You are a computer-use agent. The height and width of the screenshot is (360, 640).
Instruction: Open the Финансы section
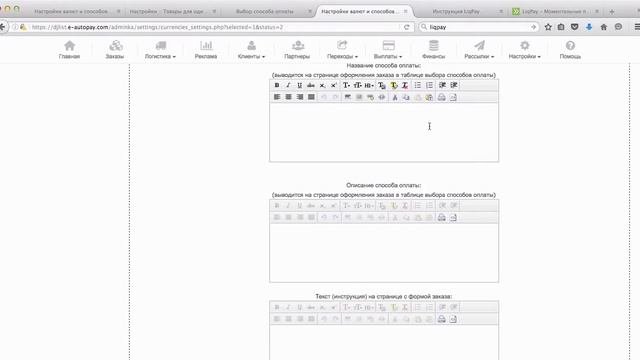pos(433,50)
